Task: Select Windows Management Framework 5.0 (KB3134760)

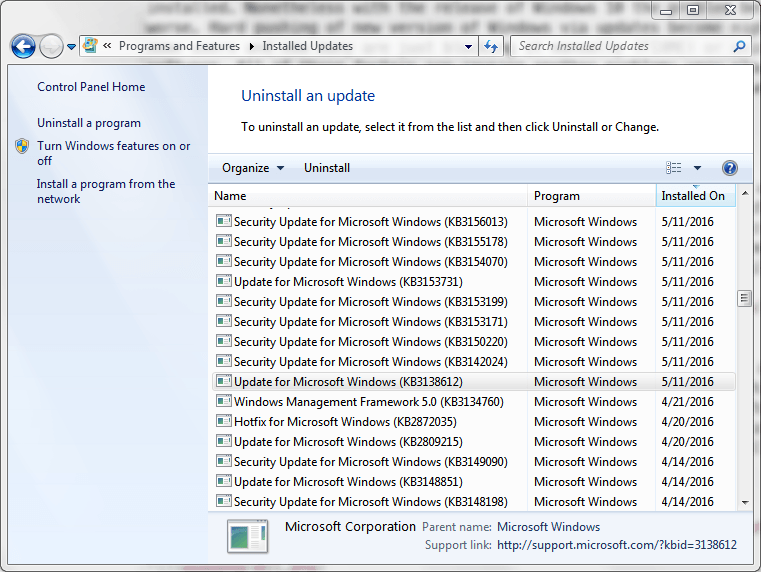Action: [474, 402]
